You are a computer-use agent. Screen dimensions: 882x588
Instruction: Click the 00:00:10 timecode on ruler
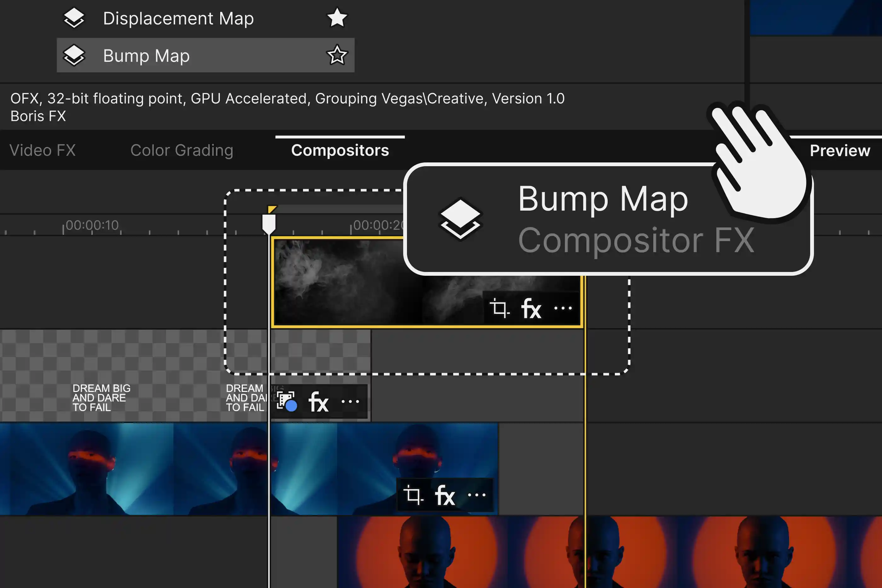92,225
